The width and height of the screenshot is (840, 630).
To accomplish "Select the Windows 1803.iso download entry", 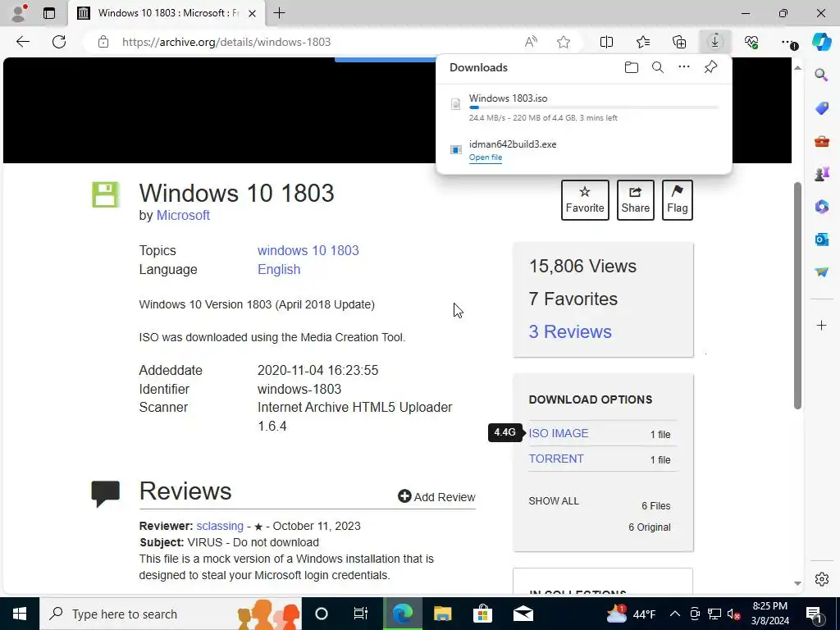I will pyautogui.click(x=584, y=107).
